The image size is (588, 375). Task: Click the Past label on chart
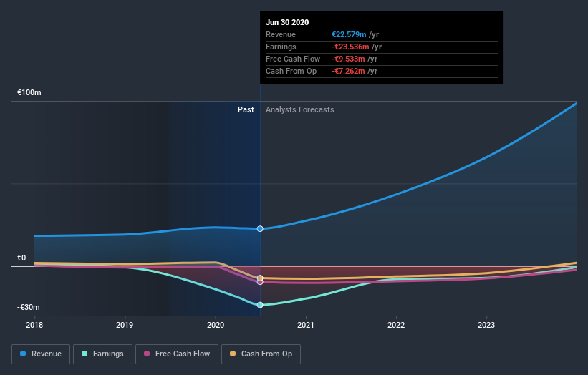point(246,109)
